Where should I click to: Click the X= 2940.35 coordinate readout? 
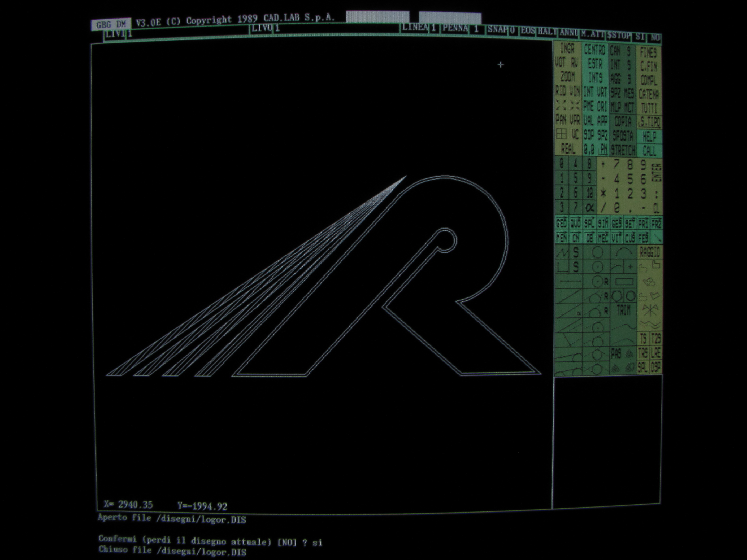[128, 505]
